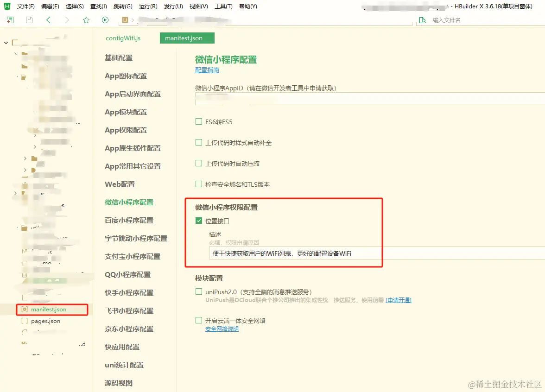The width and height of the screenshot is (545, 392).
Task: Click the 微信小程序AppID input field
Action: click(x=370, y=99)
